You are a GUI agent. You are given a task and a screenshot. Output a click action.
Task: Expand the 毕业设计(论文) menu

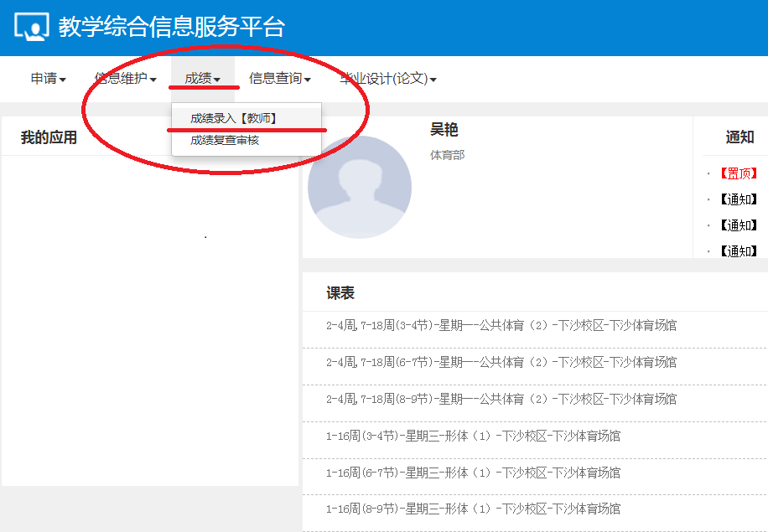387,79
